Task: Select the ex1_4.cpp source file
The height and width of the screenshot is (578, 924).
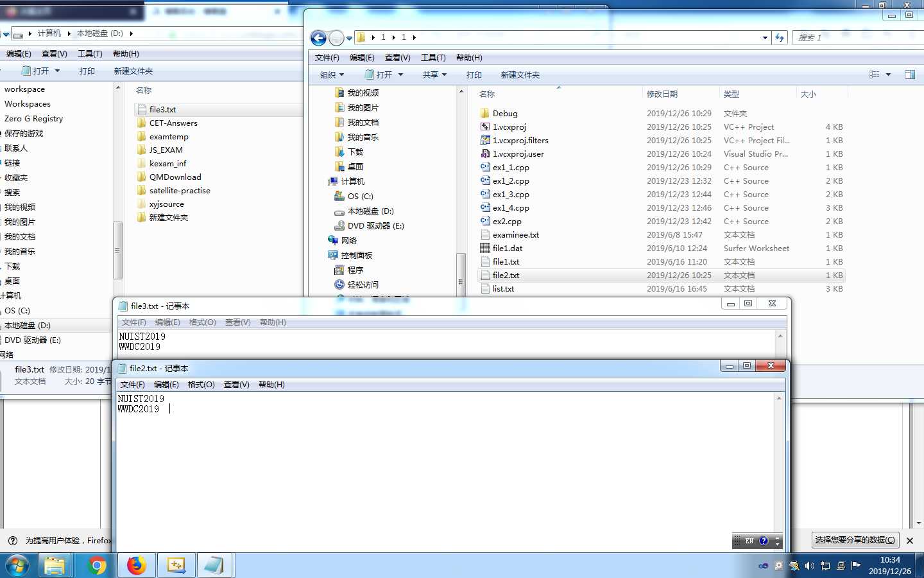Action: tap(511, 207)
